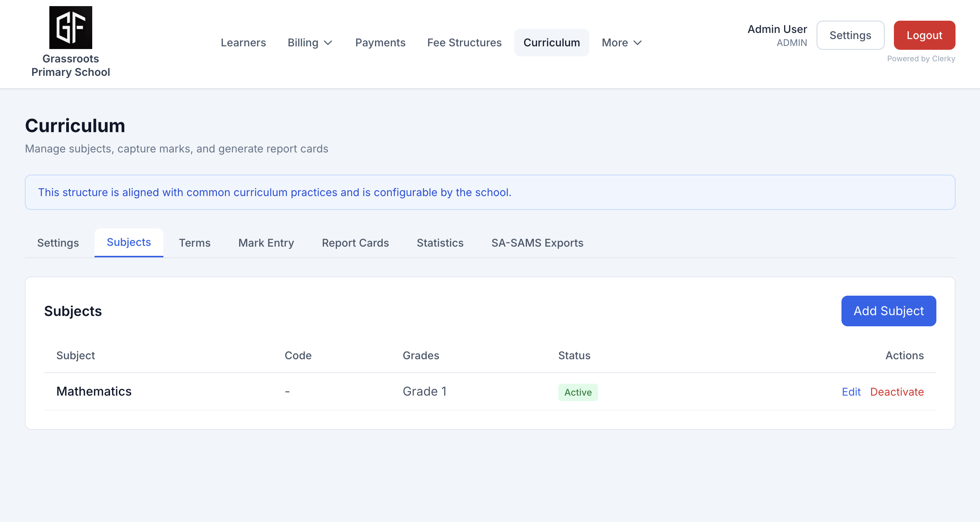Open the Terms tab
Viewport: 980px width, 522px height.
[195, 243]
